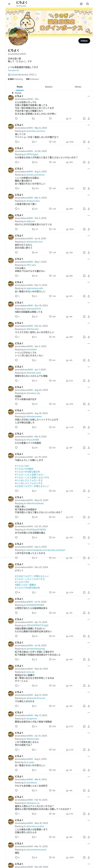This screenshot has height=868, width=98.
Task: Reply to the pinned post
Action: (x=16, y=119)
